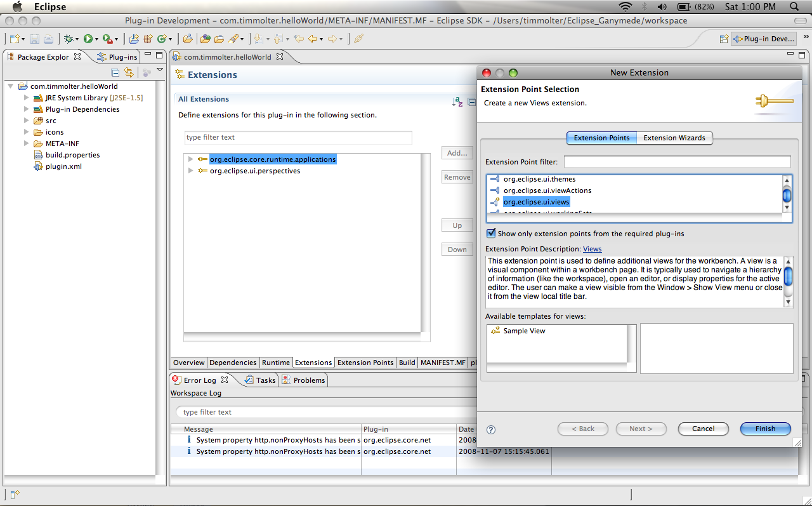Click the Wi-Fi icon in menu bar
Viewport: 812px width, 506px height.
tap(625, 7)
